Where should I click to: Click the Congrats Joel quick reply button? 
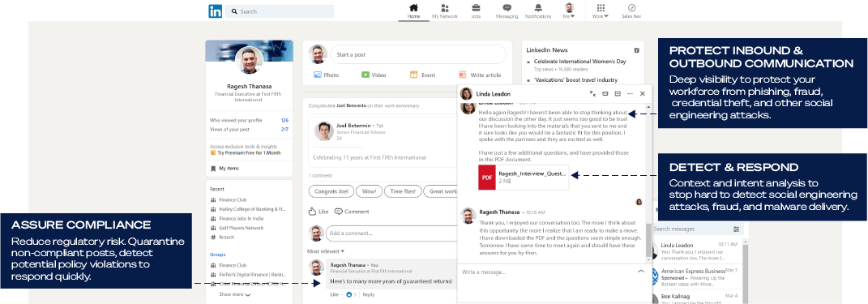[x=331, y=191]
